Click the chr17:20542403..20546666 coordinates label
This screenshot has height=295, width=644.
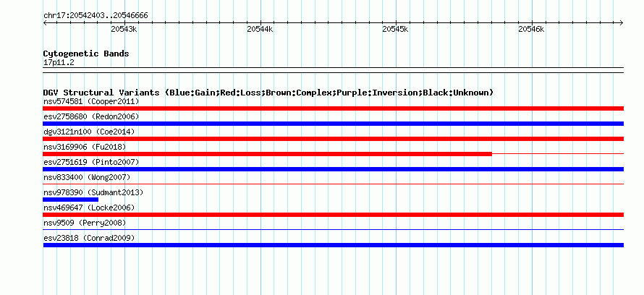(96, 16)
